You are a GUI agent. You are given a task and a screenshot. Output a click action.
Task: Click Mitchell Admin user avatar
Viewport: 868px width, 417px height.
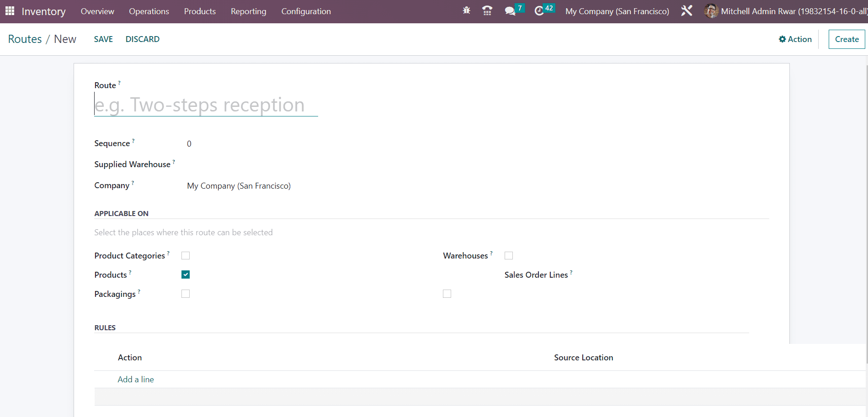711,11
